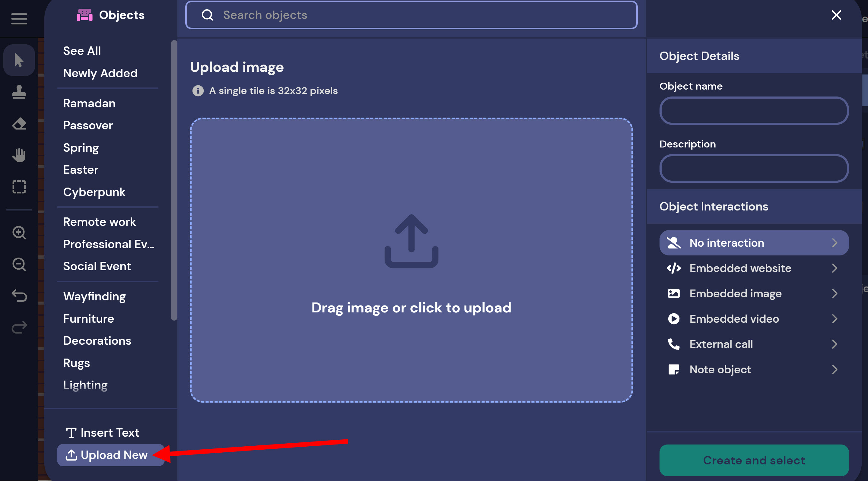Open the Furniture category
The width and height of the screenshot is (868, 481).
pos(89,319)
